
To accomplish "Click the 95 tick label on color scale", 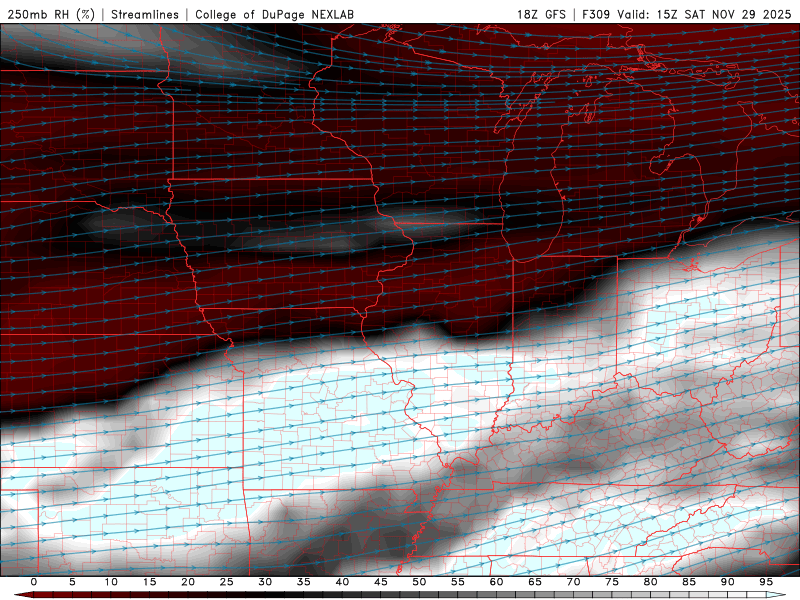I will click(x=766, y=582).
